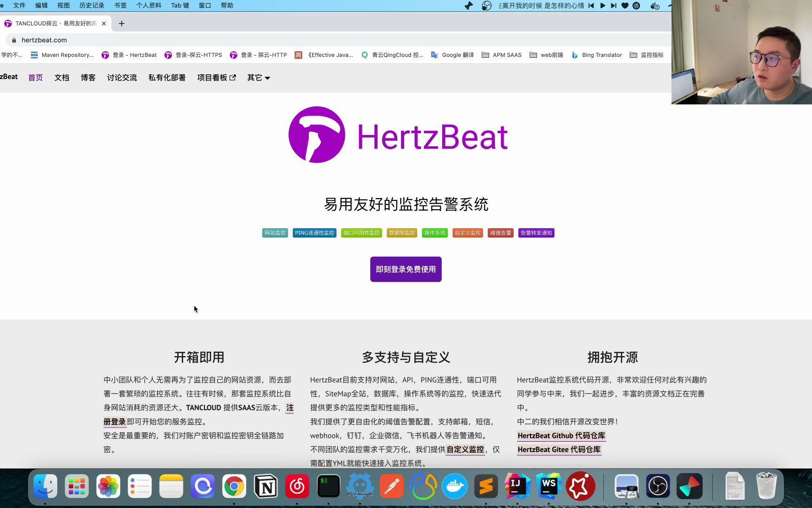Select the TANCLOUD探云 browser tab

coord(55,24)
